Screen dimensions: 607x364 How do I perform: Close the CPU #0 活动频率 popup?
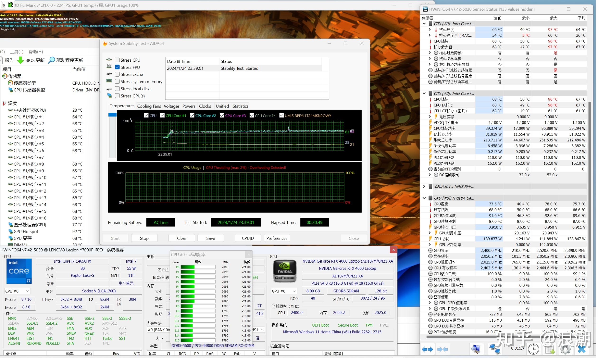point(248,255)
